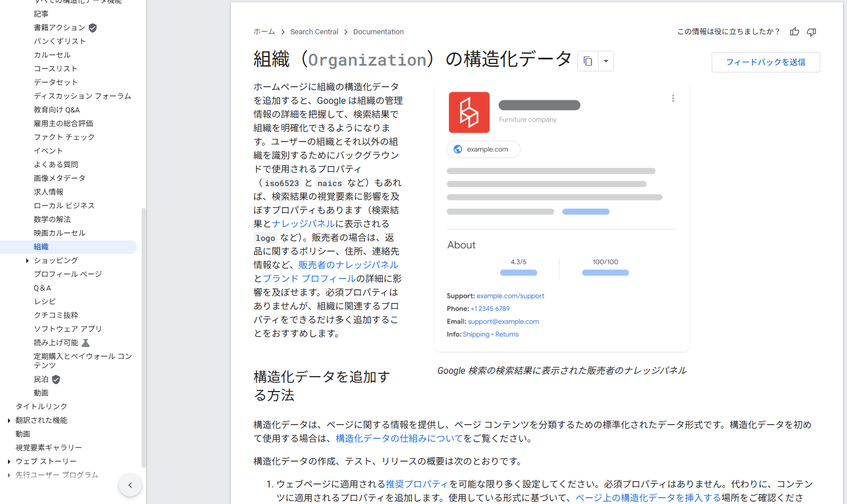Select 数学の解法 in the sidebar
This screenshot has height=504, width=847.
coord(52,219)
